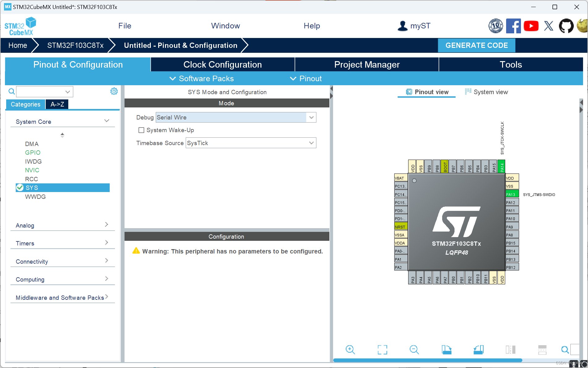588x368 pixels.
Task: Click the vertical split view icon
Action: point(510,349)
